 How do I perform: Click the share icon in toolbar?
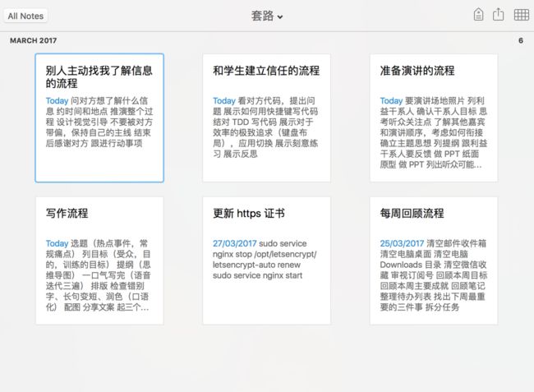pyautogui.click(x=498, y=15)
